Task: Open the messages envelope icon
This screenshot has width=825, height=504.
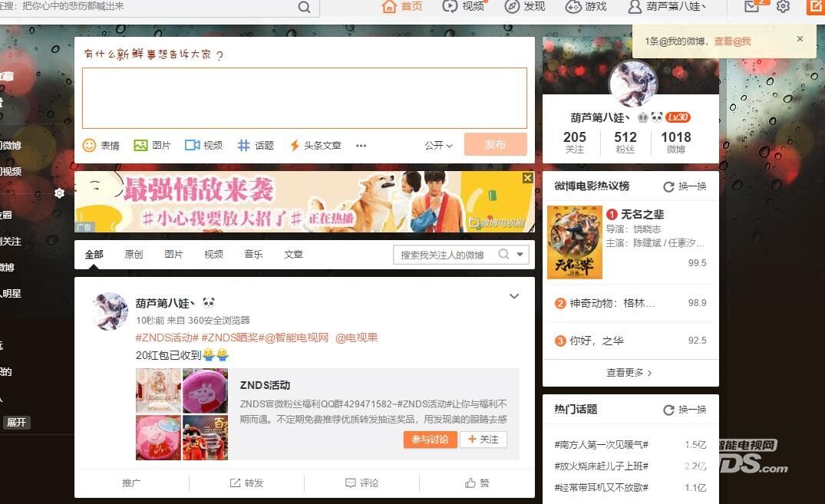Action: [x=752, y=6]
